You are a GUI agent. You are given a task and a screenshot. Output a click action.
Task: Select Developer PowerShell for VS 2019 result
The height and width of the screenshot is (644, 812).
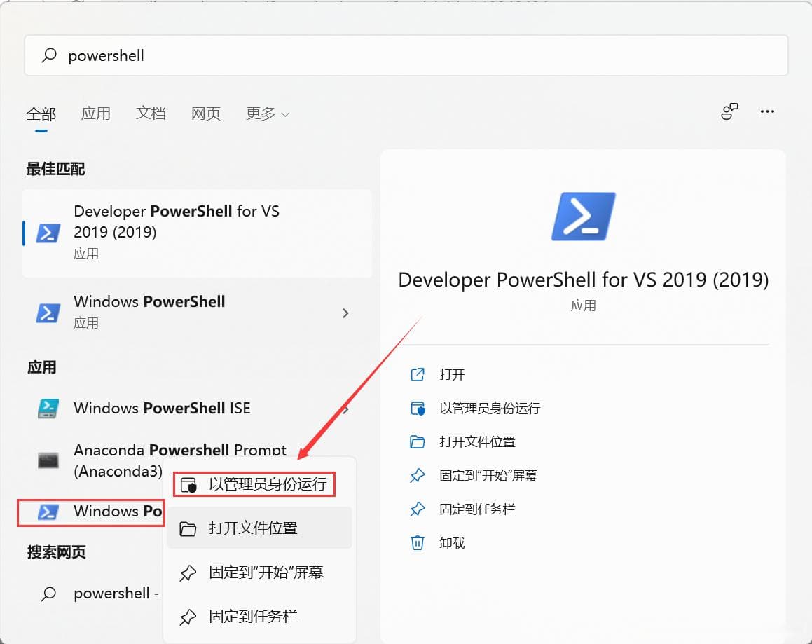tap(197, 233)
